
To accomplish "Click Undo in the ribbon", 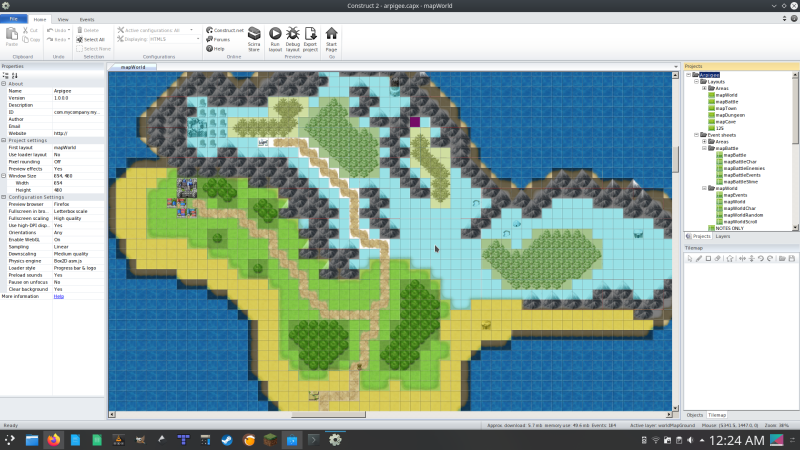I will click(x=58, y=30).
